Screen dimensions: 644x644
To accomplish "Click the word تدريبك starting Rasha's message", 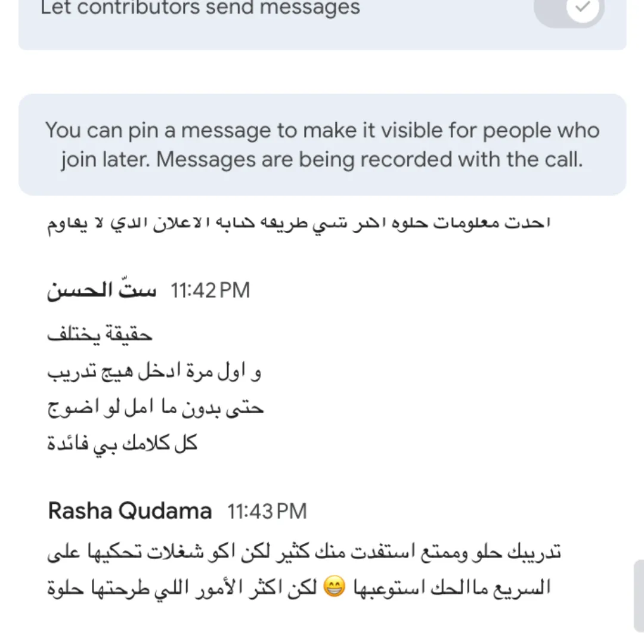I will pyautogui.click(x=534, y=552).
